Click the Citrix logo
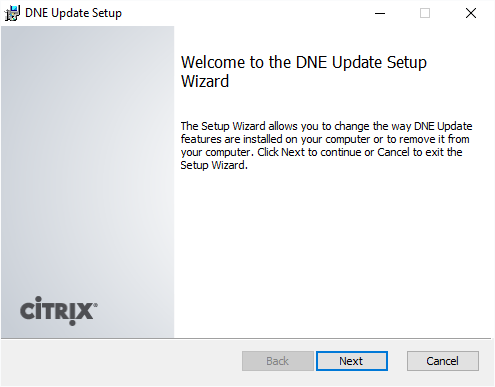Image resolution: width=495 pixels, height=387 pixels. pos(59,311)
